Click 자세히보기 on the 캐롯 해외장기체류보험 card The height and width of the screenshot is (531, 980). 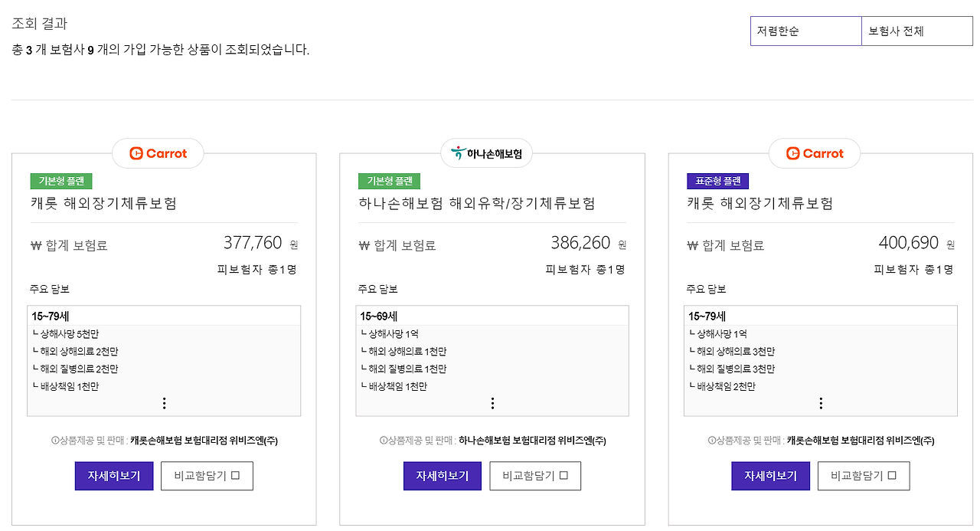[113, 475]
